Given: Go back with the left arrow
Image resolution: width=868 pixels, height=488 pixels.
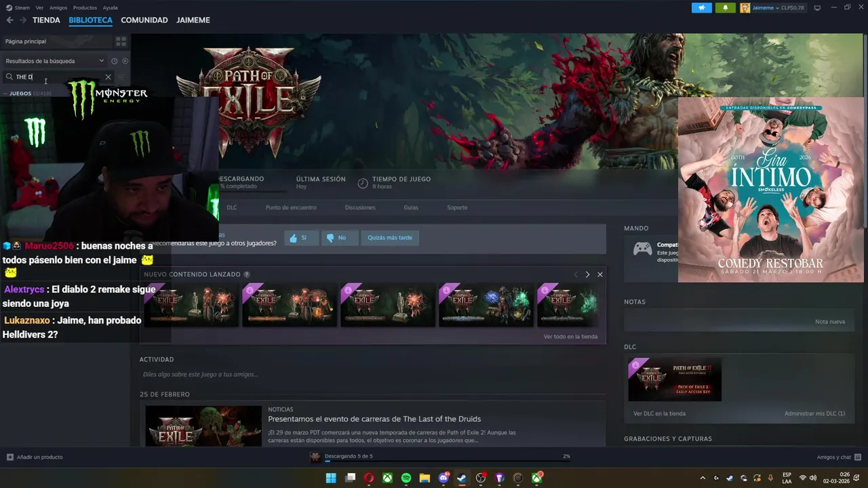Looking at the screenshot, I should click(x=9, y=20).
